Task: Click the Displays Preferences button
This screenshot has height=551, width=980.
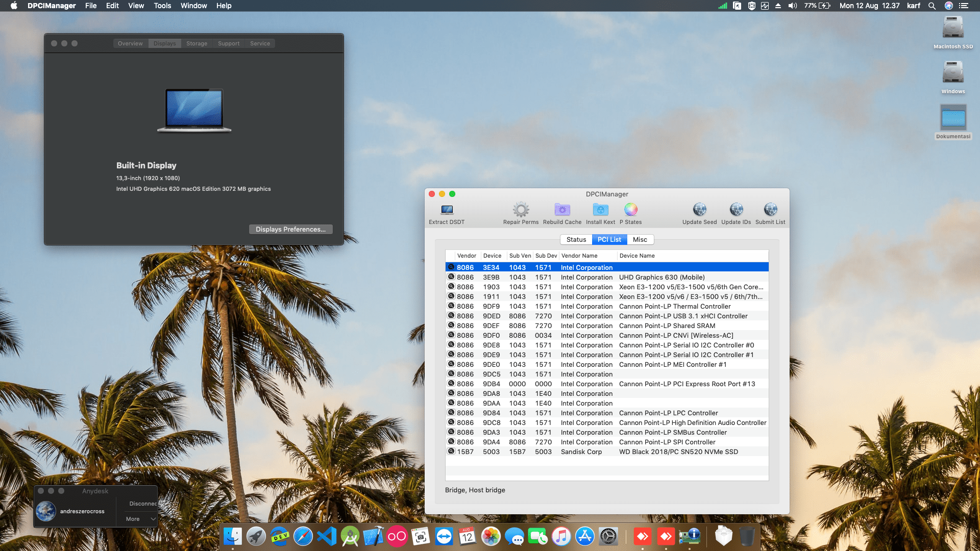Action: pos(290,230)
